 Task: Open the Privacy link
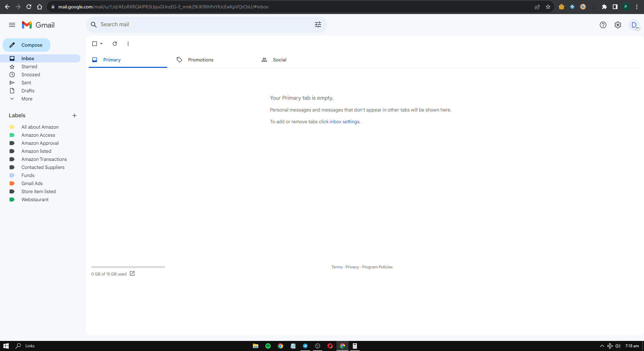click(x=352, y=267)
